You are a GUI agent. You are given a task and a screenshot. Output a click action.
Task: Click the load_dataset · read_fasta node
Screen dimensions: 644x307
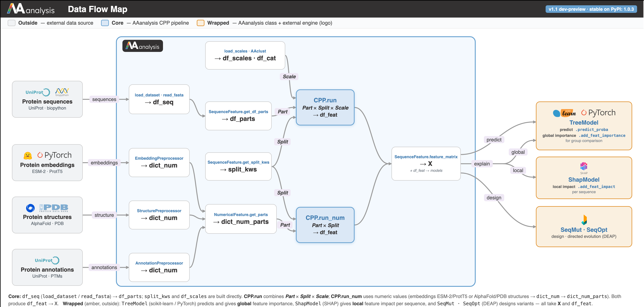(x=159, y=99)
